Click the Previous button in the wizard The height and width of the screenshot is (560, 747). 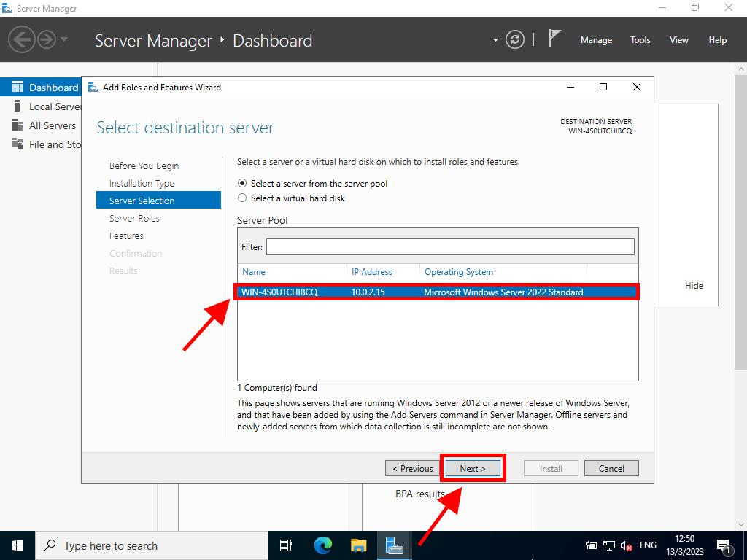click(x=412, y=469)
